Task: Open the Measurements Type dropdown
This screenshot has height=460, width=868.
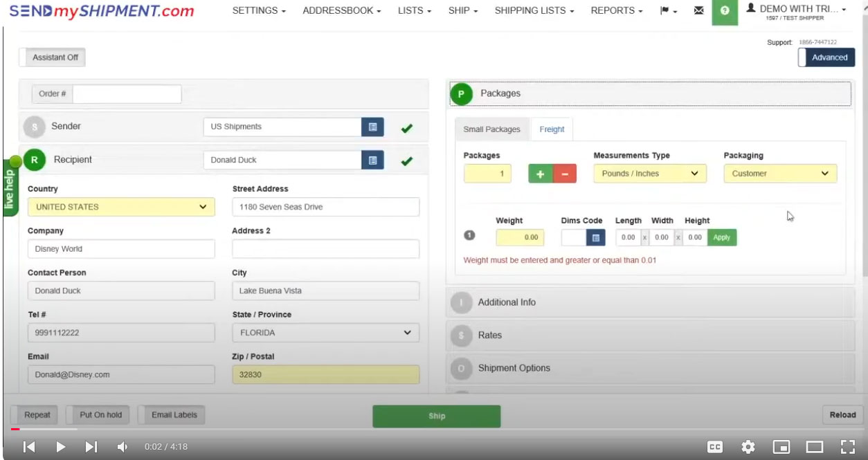Action: [649, 174]
